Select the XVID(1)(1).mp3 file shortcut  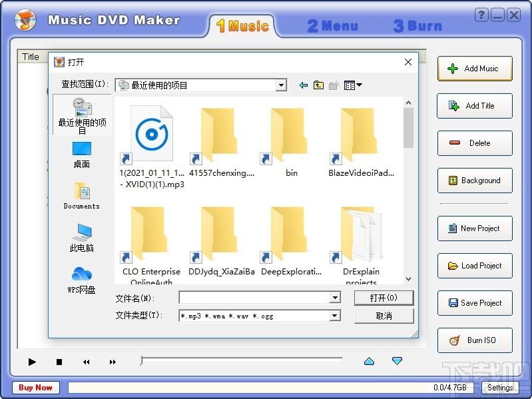pyautogui.click(x=152, y=147)
